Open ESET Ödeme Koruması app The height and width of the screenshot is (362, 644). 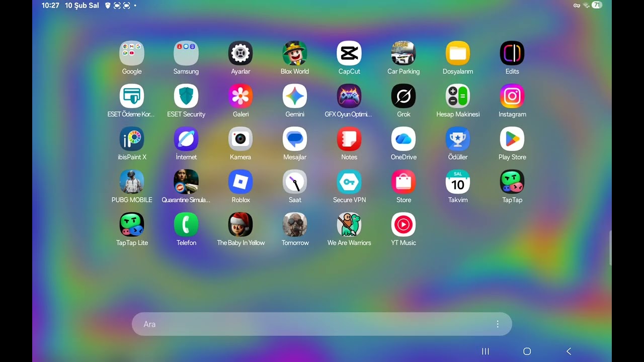[132, 96]
